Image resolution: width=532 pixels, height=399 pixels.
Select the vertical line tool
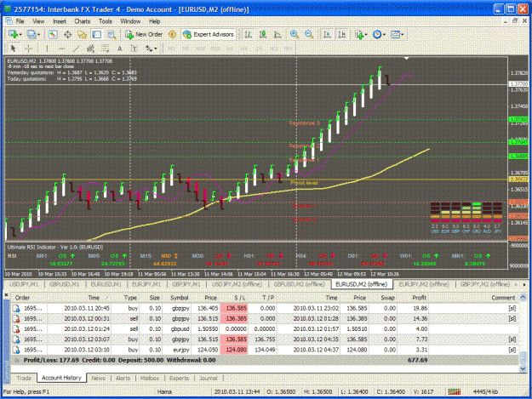47,48
